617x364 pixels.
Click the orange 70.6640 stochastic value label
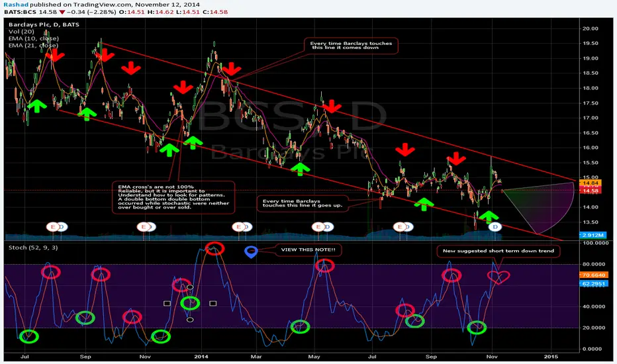(594, 275)
